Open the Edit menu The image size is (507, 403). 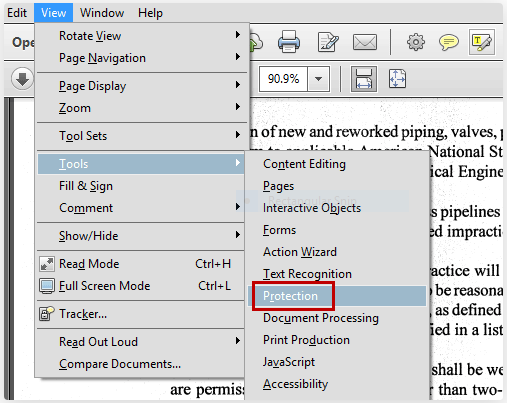pos(17,13)
